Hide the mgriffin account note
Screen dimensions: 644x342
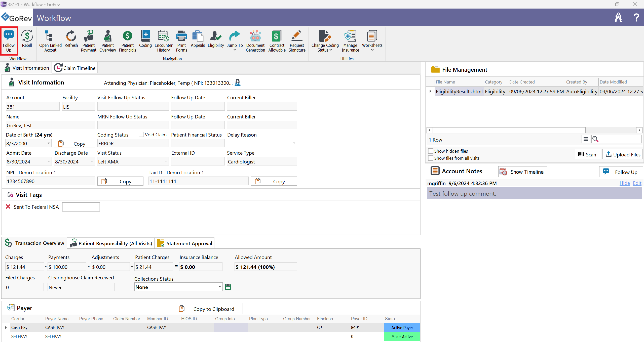click(624, 183)
